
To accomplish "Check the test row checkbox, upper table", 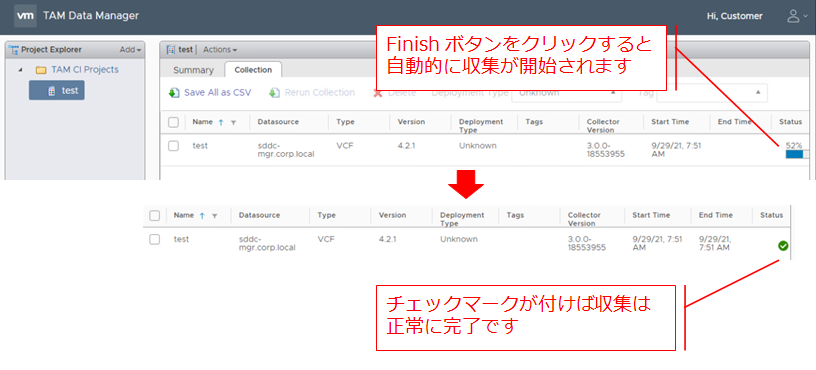I will [x=173, y=146].
